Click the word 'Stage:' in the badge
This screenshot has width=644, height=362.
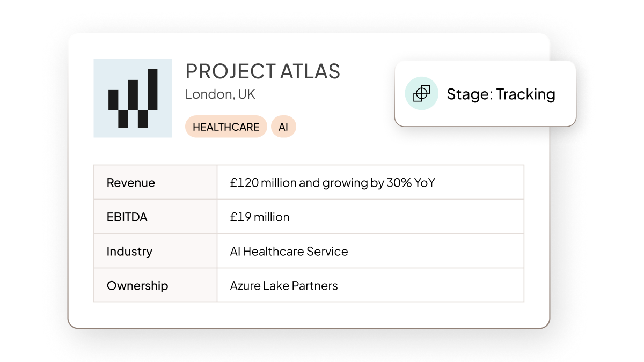pyautogui.click(x=470, y=94)
